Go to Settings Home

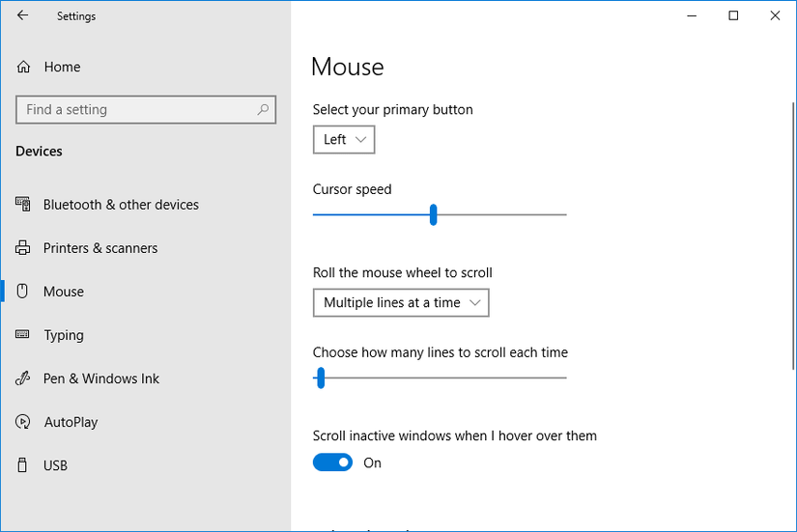coord(62,67)
